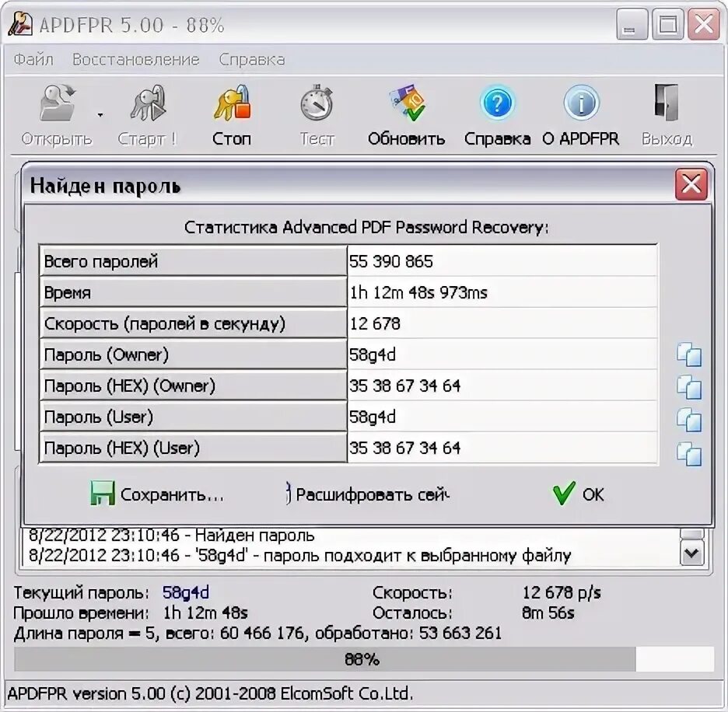Check for updates with the Обновить icon
This screenshot has width=728, height=712.
pos(405,109)
